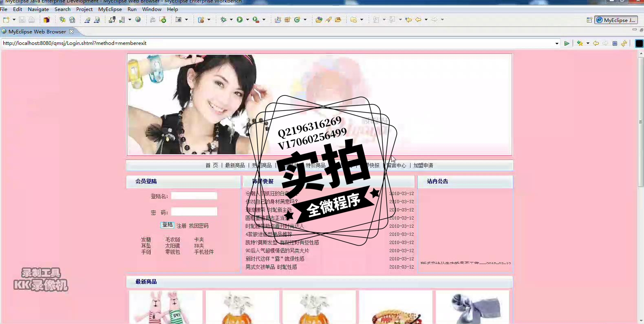Click the browser Back yellow arrow
Viewport: 644px width, 324px height.
596,43
